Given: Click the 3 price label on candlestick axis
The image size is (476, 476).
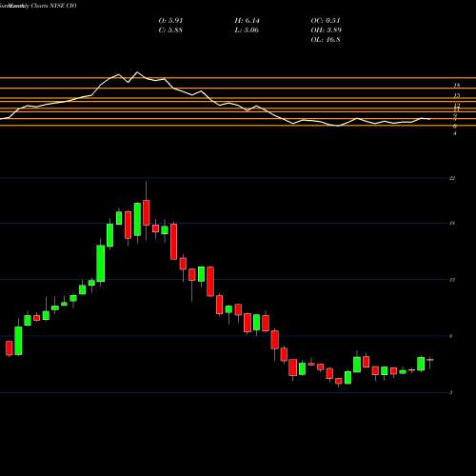Looking at the screenshot, I should 451,392.
